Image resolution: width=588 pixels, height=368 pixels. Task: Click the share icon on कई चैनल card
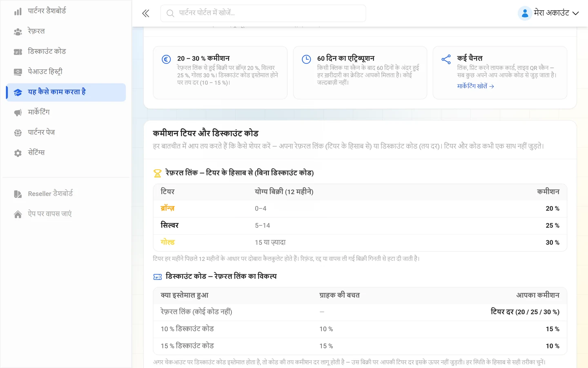[x=446, y=59]
